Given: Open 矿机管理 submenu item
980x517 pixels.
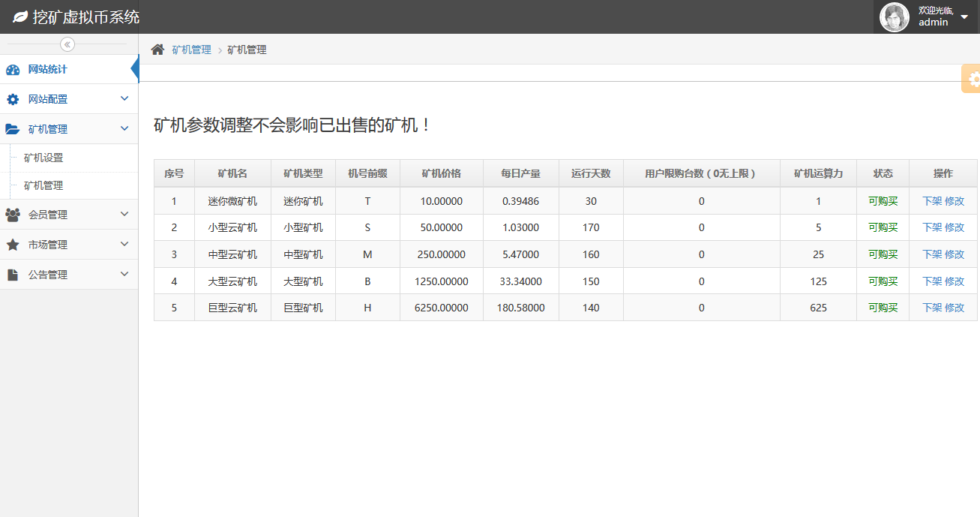Looking at the screenshot, I should (43, 186).
